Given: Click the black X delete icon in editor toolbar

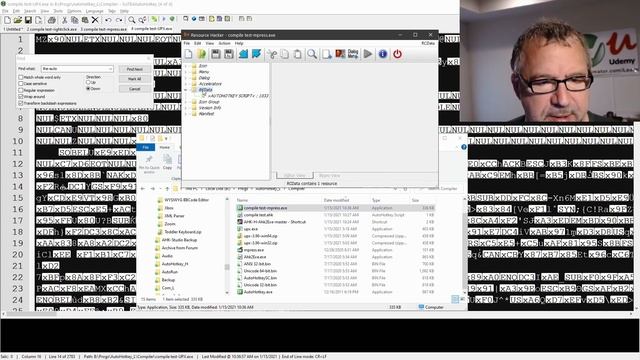Looking at the screenshot, I should pos(95,20).
